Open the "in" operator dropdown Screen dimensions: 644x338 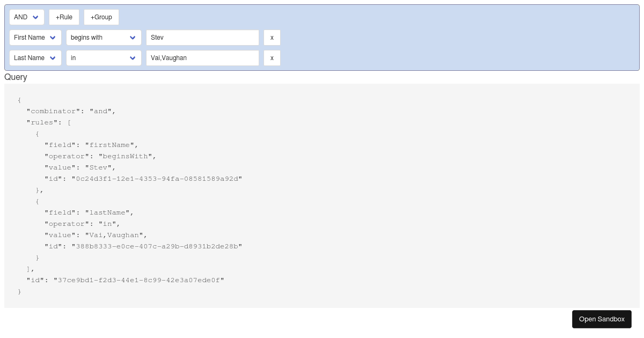tap(104, 58)
